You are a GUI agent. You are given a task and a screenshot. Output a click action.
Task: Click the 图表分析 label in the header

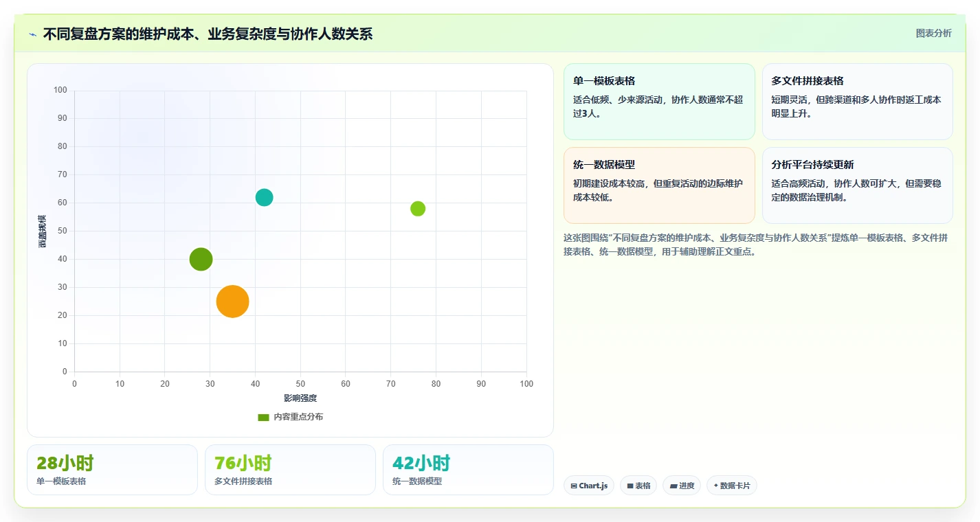coord(933,33)
